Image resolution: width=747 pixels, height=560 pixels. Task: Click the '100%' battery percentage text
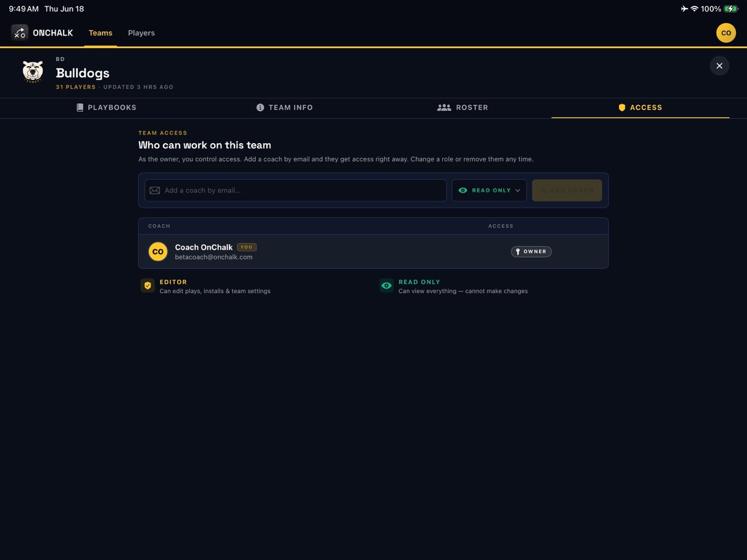pos(711,9)
